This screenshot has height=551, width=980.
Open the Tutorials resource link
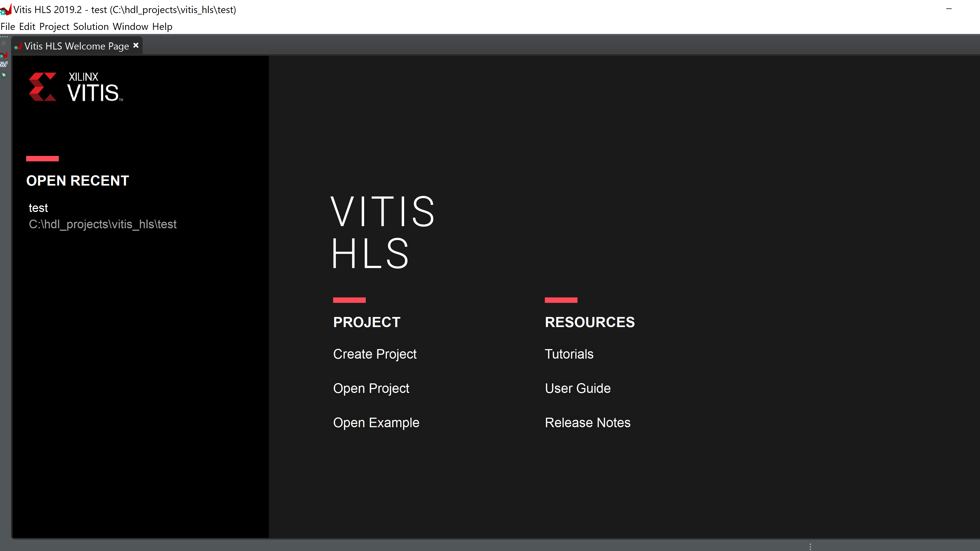click(x=569, y=354)
